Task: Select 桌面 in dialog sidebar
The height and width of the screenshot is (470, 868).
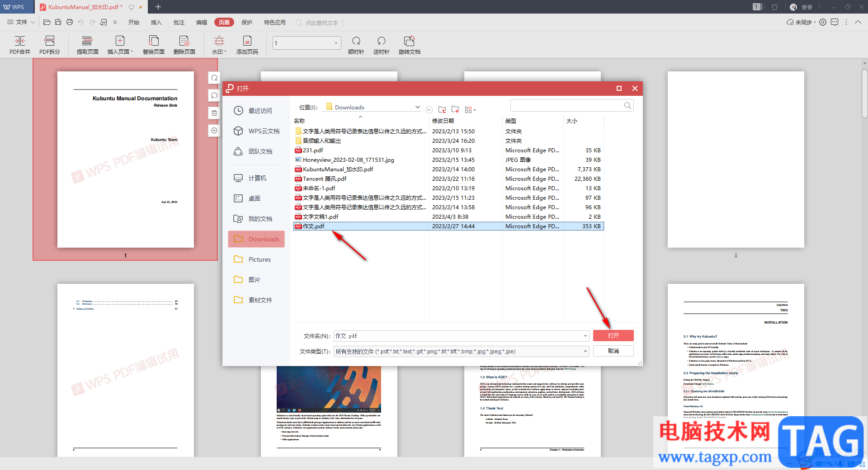Action: [256, 198]
